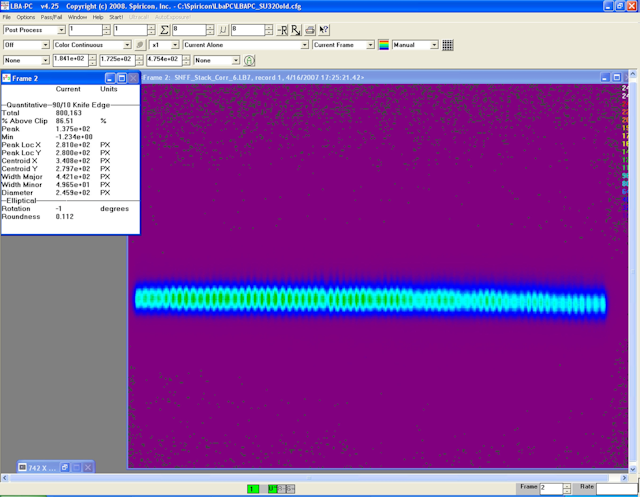Click the green 'U' status indicator
Screen dimensions: 640x497
click(x=272, y=488)
